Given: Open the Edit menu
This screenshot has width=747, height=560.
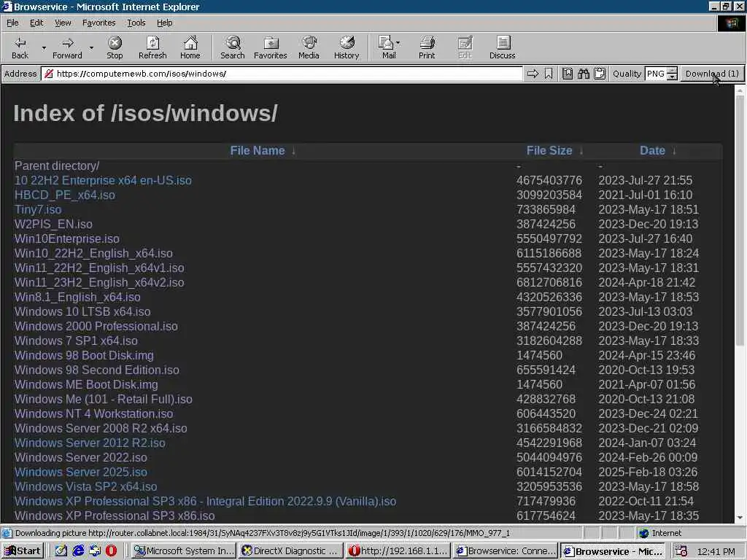Looking at the screenshot, I should point(36,23).
